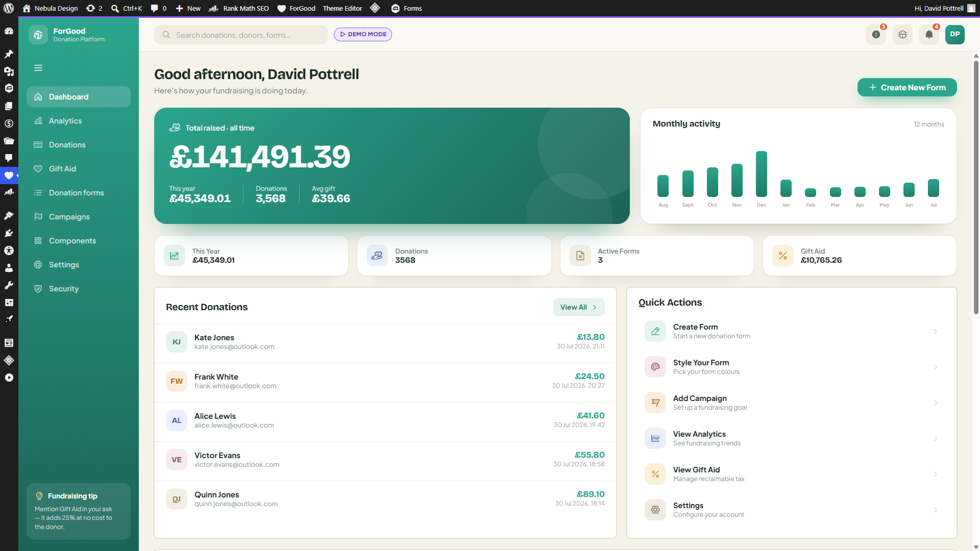Click the WP sidebar Users icon
Viewport: 980px width, 551px height.
9,268
